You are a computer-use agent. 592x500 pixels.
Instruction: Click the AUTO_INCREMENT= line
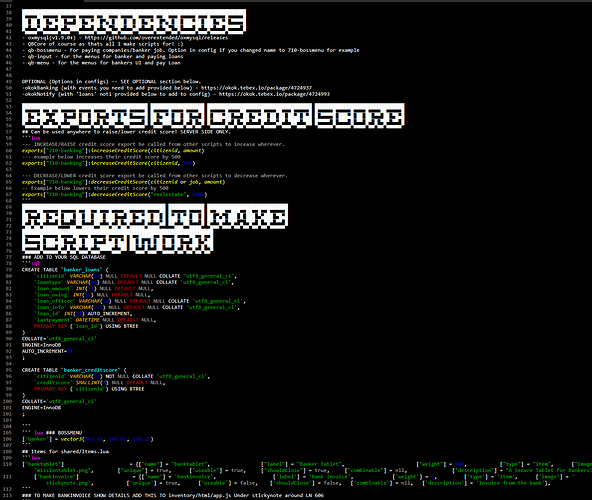click(x=47, y=351)
